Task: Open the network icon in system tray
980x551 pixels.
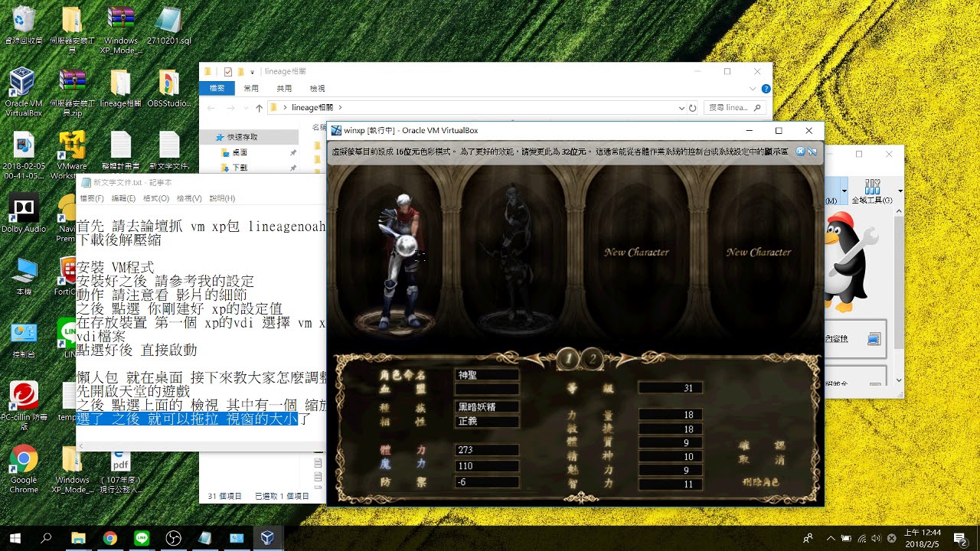Action: [861, 538]
